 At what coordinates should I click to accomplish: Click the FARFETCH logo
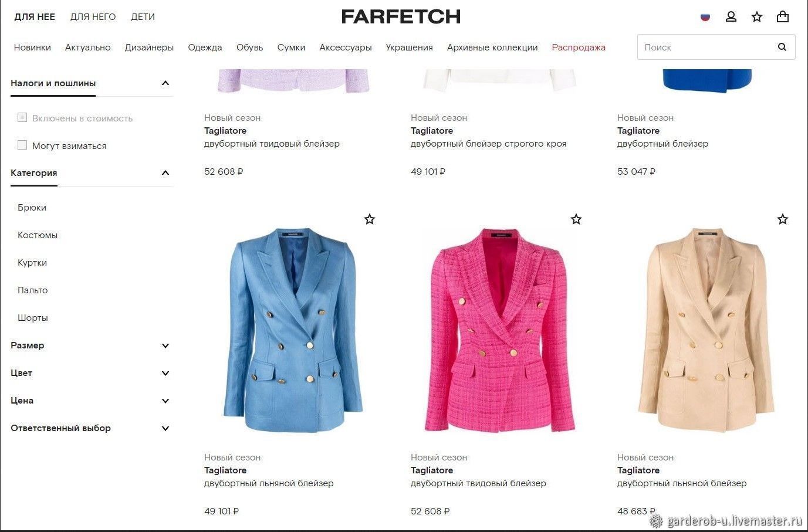coord(401,16)
